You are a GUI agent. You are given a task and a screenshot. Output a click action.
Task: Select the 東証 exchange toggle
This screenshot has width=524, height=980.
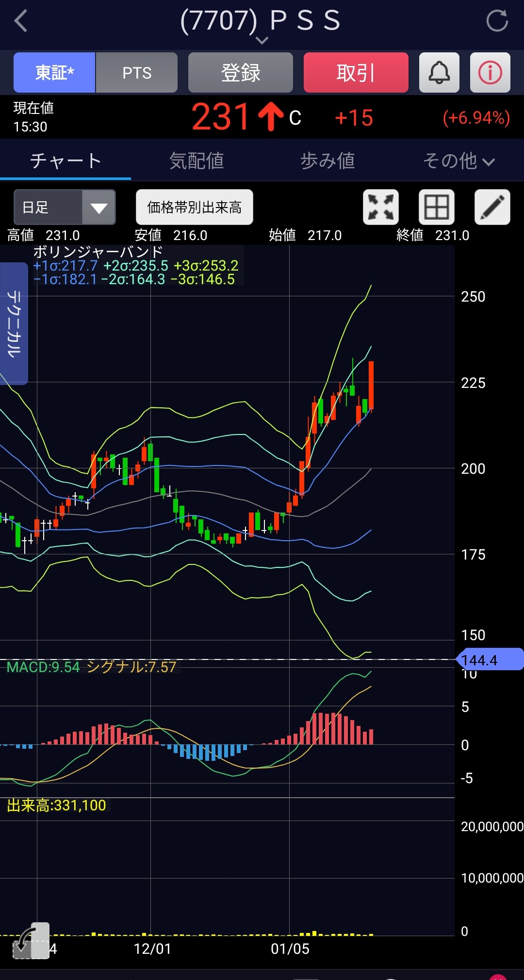tap(54, 73)
